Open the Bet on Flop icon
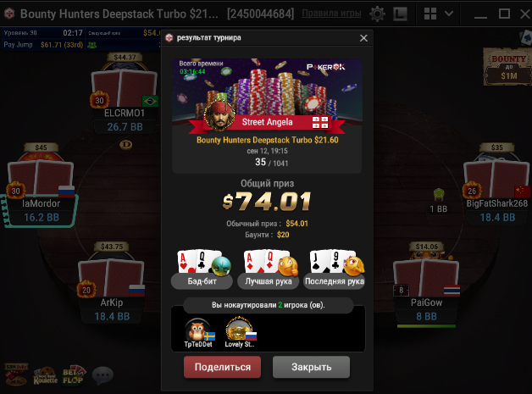532x394 pixels. (x=74, y=375)
